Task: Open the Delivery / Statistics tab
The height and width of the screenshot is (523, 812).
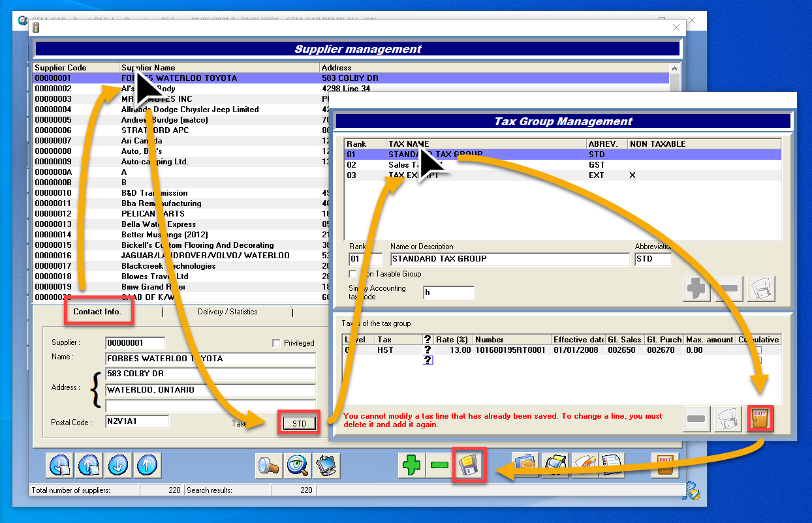Action: [227, 312]
